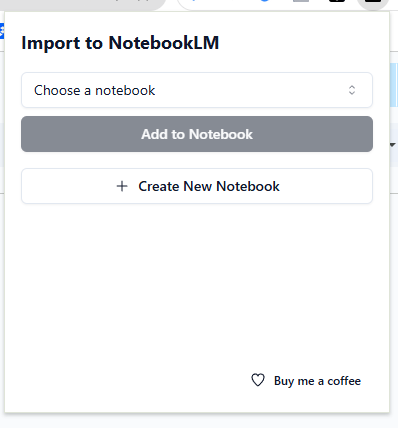Screen dimensions: 398x428
Task: Select the browser tab above the popup
Action: [83, 3]
